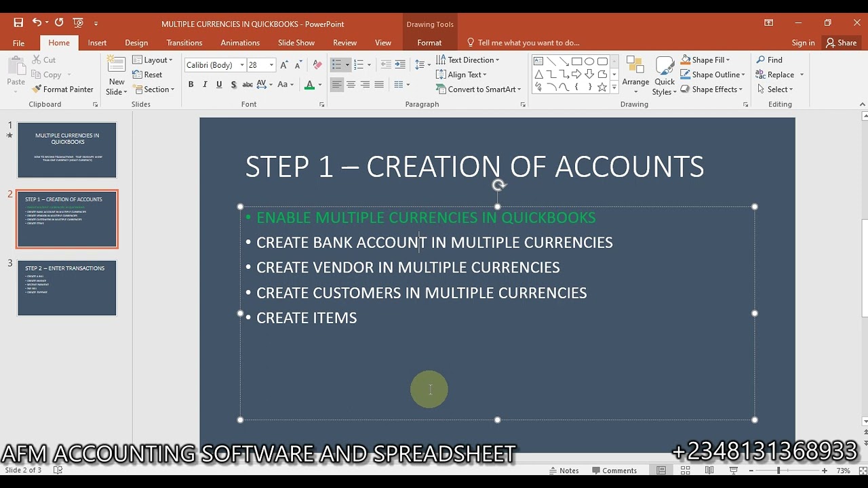Screen dimensions: 868x488
Task: Toggle Underline formatting
Action: tap(219, 85)
